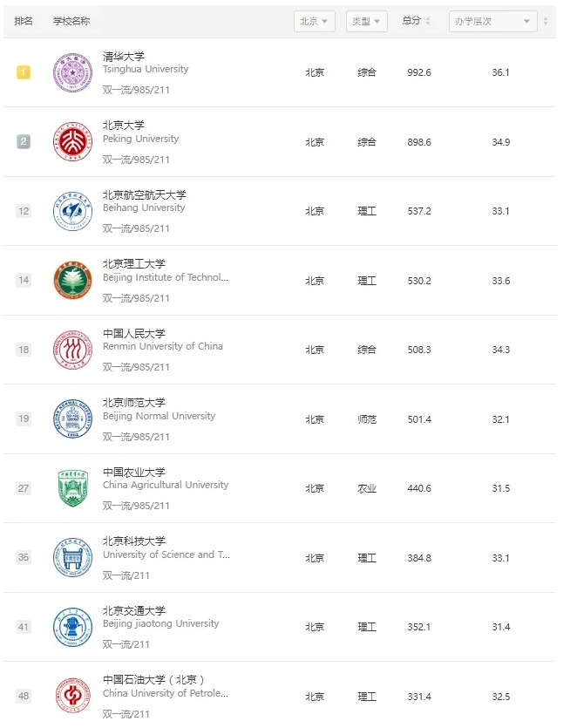The width and height of the screenshot is (577, 728).
Task: Select the Renmin University of China logo
Action: pos(72,350)
